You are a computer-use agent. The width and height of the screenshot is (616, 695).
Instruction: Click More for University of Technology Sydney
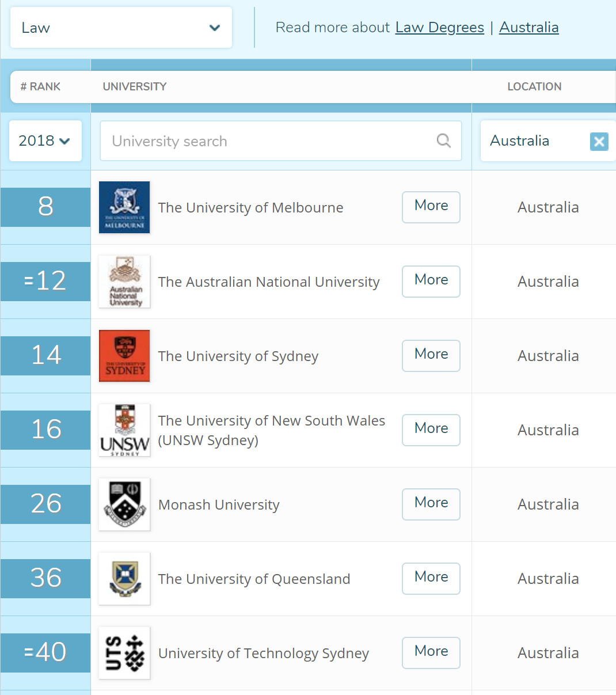click(x=431, y=652)
